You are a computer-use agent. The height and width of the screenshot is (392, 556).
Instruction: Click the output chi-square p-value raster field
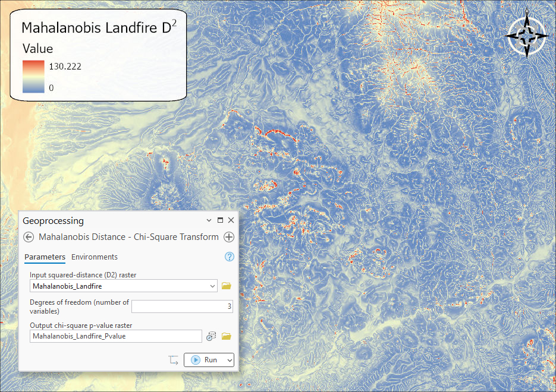(115, 336)
